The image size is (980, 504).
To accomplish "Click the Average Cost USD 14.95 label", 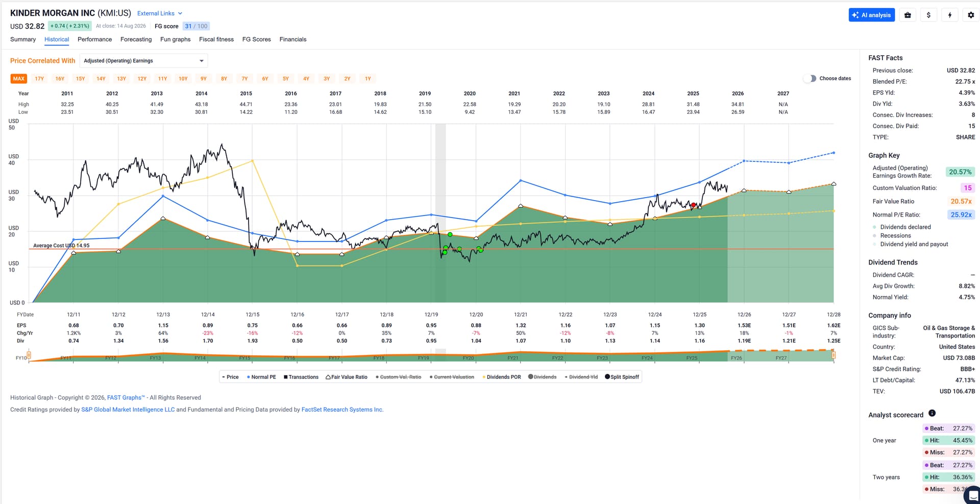I will click(61, 246).
